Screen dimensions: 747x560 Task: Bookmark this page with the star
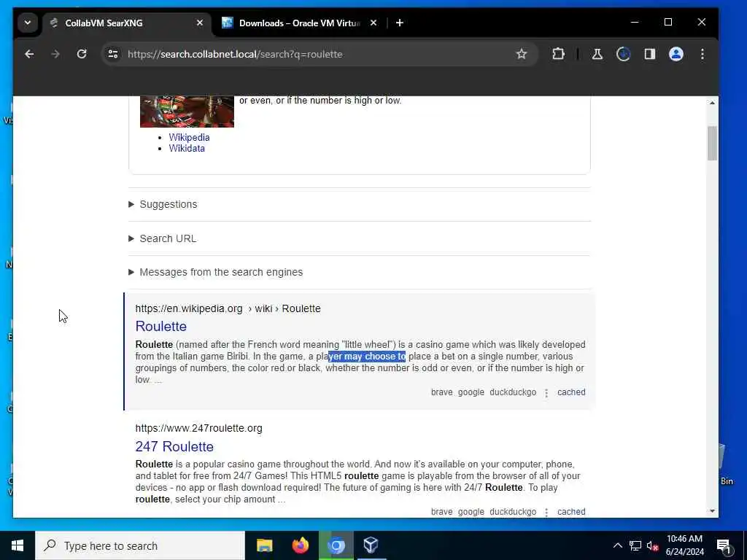522,54
